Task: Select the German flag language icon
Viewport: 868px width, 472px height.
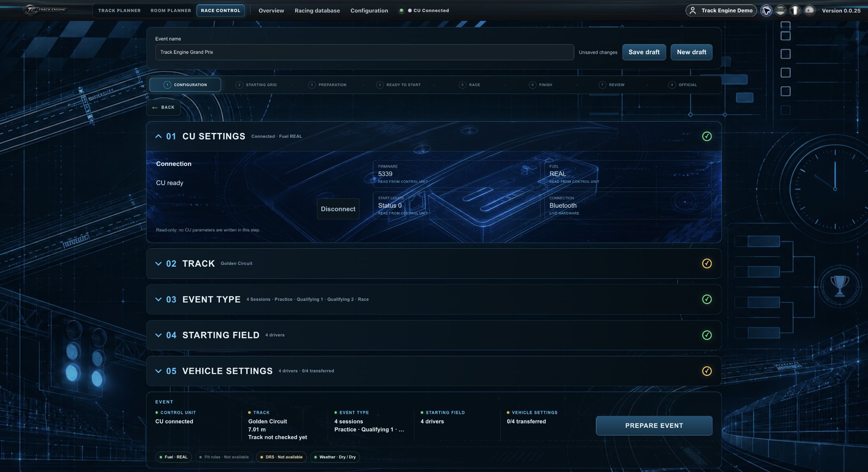Action: pos(780,10)
